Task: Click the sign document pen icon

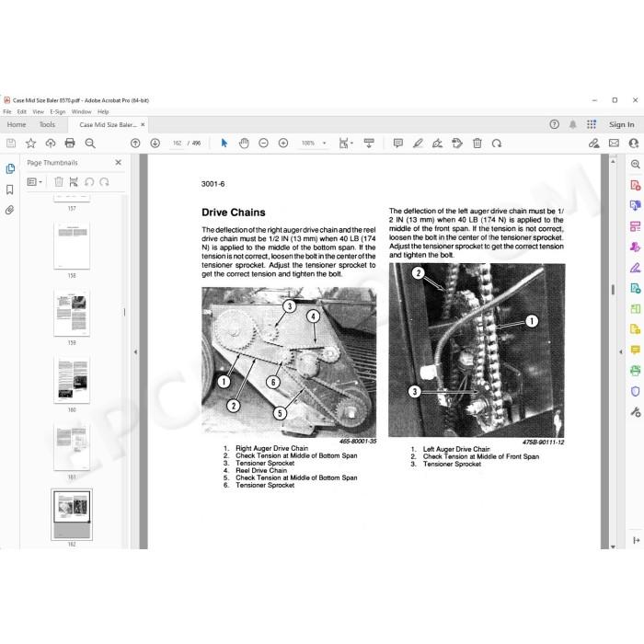Action: click(437, 143)
